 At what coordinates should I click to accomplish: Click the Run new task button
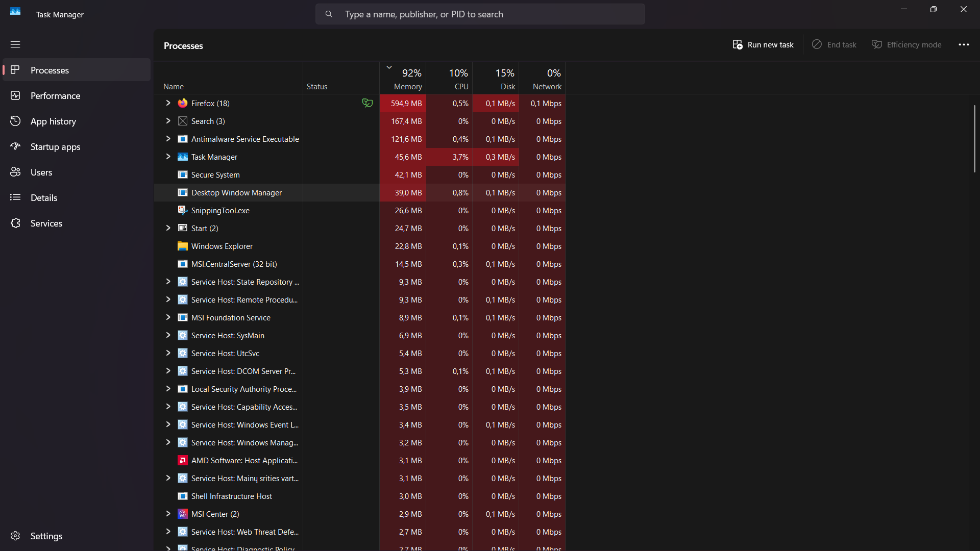(763, 44)
